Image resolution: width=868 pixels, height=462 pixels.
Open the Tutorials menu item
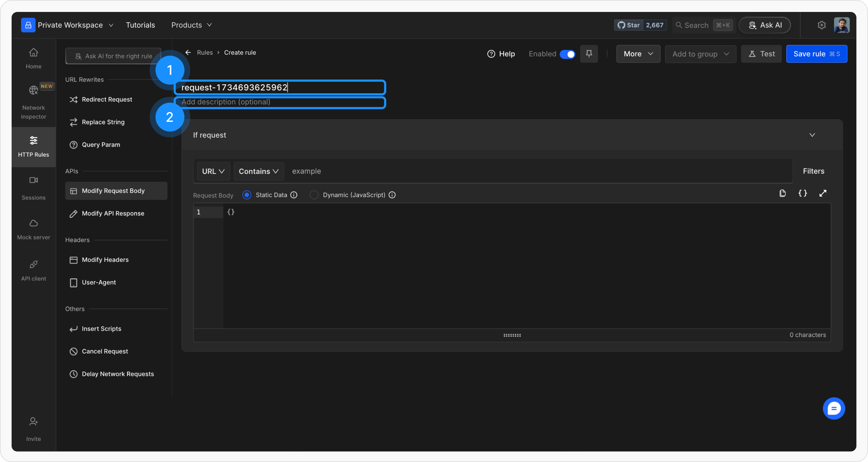140,25
